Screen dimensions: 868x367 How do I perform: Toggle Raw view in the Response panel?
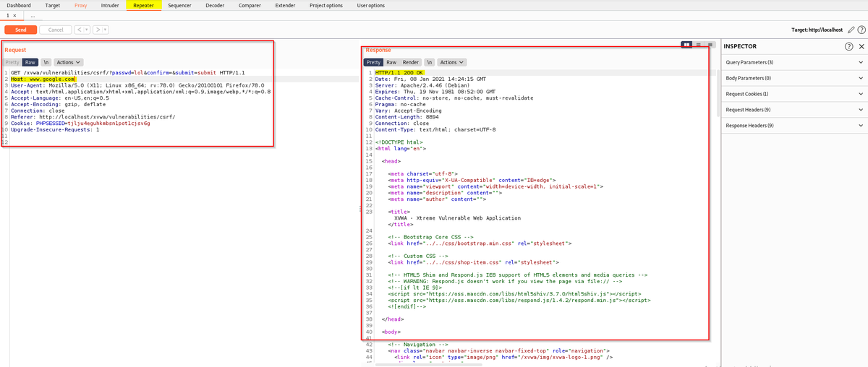391,62
